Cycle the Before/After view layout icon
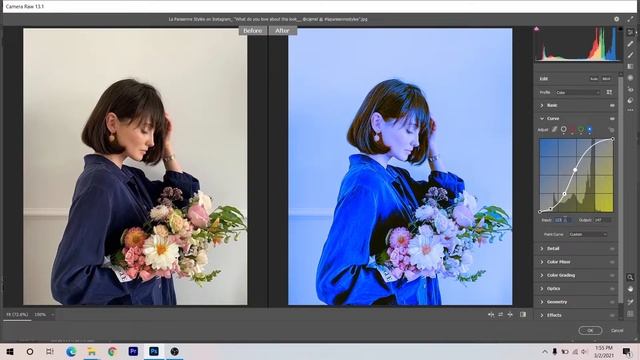The width and height of the screenshot is (640, 360). pyautogui.click(x=491, y=315)
